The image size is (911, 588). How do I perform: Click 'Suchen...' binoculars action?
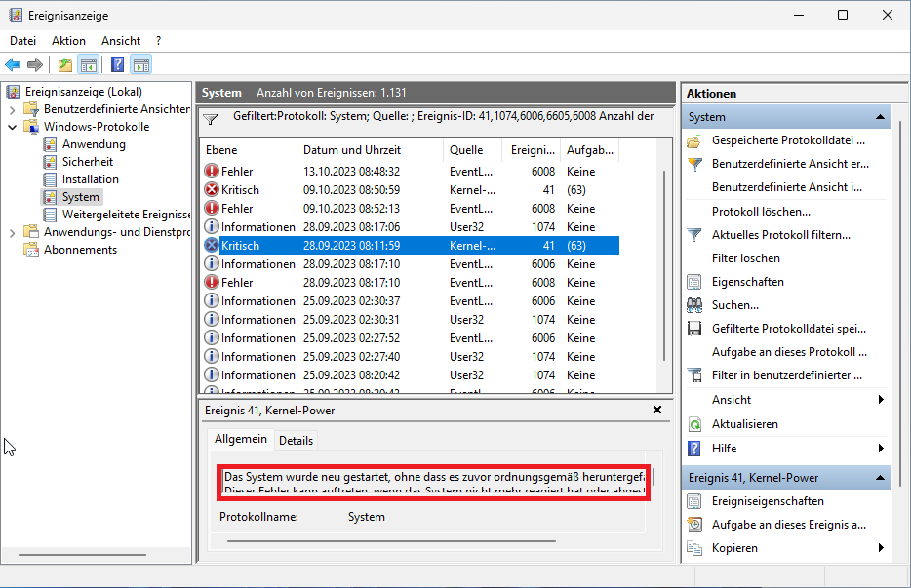[734, 305]
